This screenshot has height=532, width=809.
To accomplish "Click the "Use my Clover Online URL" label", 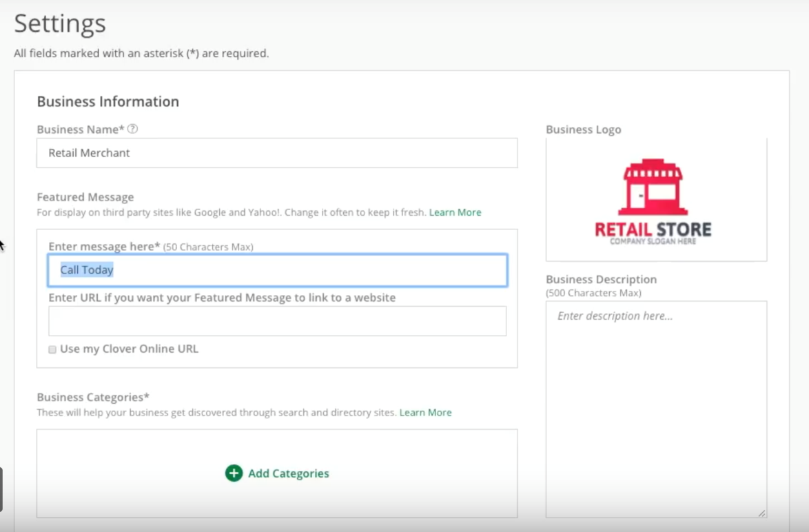I will [x=129, y=349].
